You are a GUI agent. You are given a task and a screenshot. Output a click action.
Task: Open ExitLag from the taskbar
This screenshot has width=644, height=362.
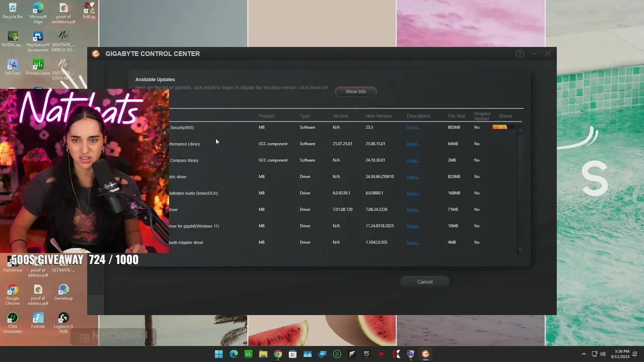[396, 354]
